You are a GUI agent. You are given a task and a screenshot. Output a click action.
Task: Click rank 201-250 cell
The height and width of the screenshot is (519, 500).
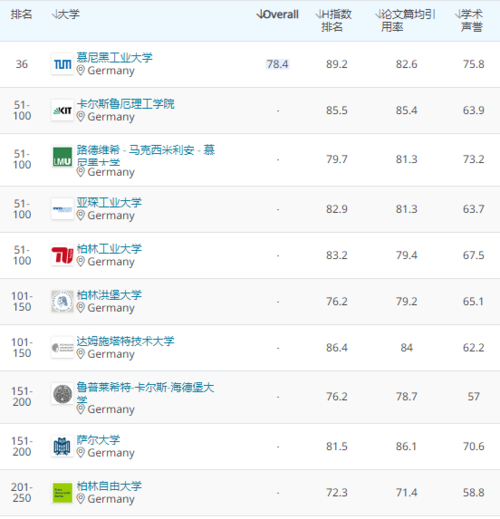click(22, 492)
